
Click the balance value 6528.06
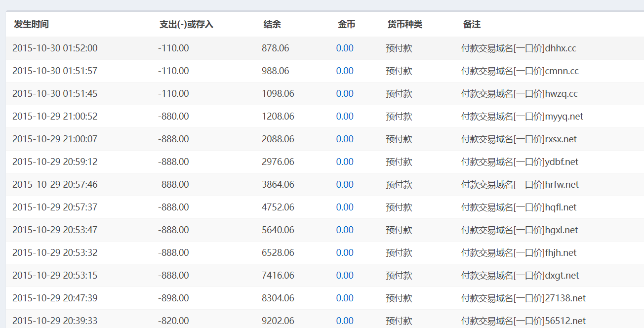(278, 253)
